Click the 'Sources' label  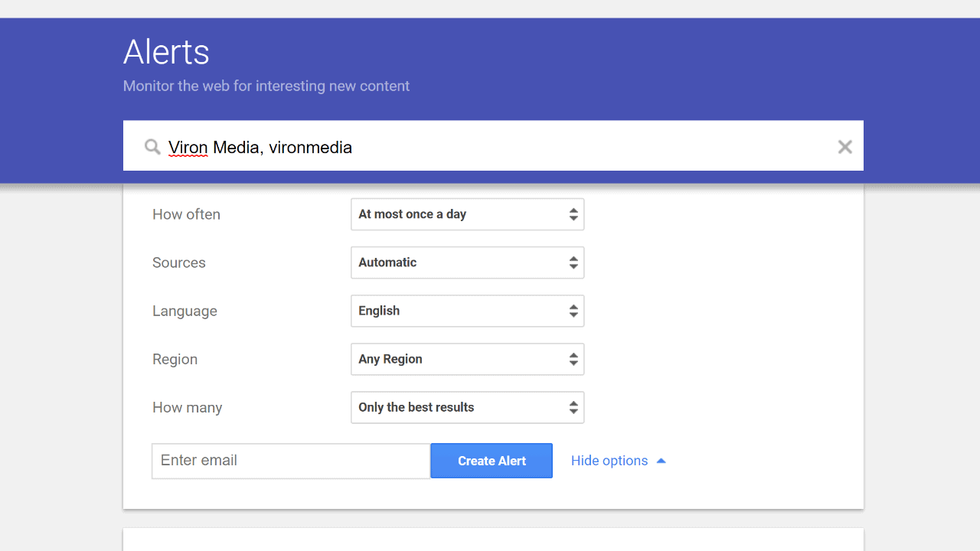coord(179,262)
